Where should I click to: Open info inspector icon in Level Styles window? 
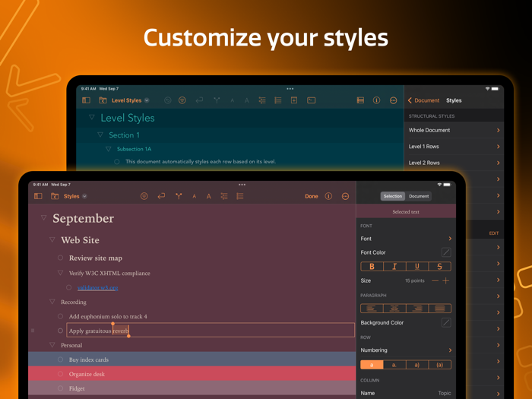377,100
